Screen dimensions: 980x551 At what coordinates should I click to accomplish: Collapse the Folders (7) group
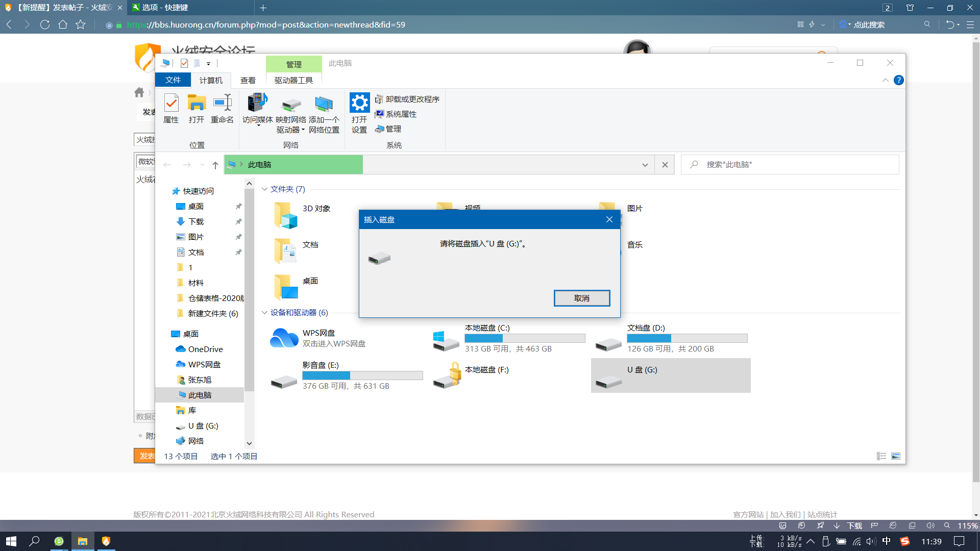pyautogui.click(x=264, y=189)
